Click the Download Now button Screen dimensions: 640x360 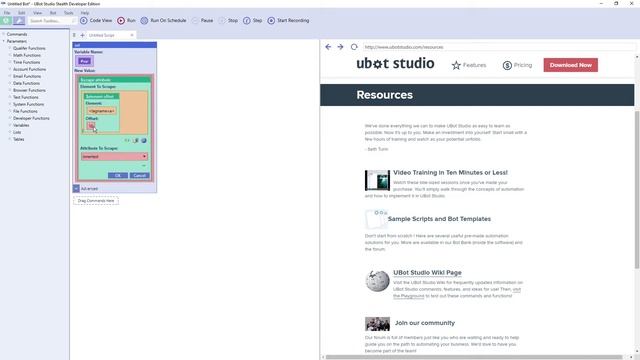coord(571,65)
